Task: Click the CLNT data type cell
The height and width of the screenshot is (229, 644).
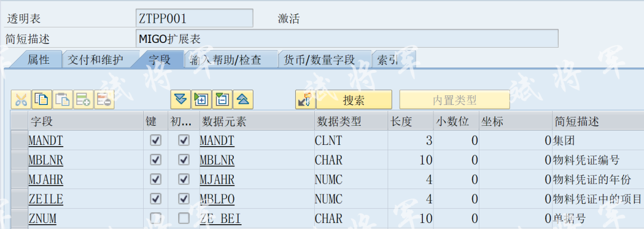Action: (351, 141)
